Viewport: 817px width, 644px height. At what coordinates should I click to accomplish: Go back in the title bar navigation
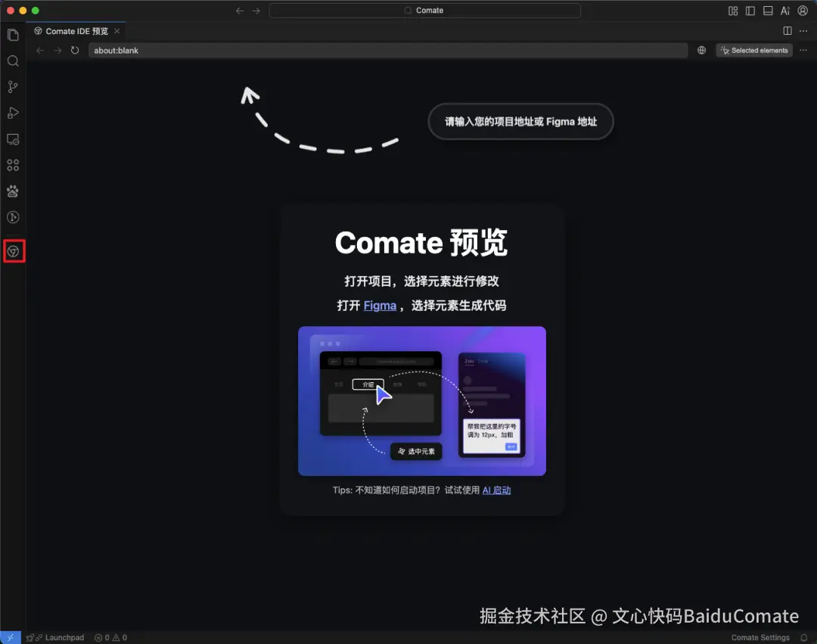(240, 11)
